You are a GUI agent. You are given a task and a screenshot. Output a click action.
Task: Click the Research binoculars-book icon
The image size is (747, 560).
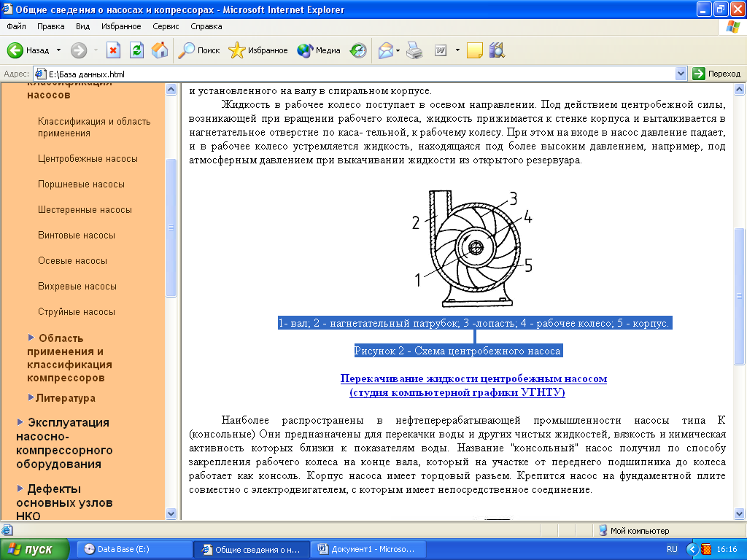point(497,50)
